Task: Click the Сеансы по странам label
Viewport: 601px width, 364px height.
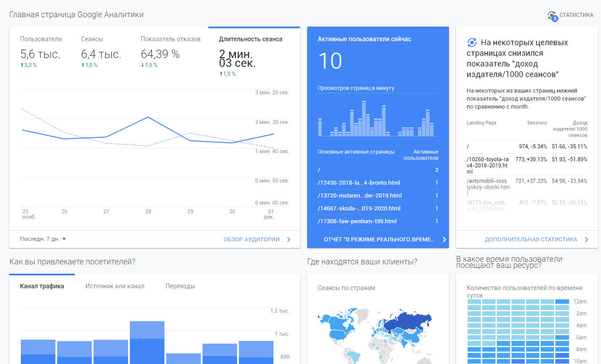Action: coord(347,288)
